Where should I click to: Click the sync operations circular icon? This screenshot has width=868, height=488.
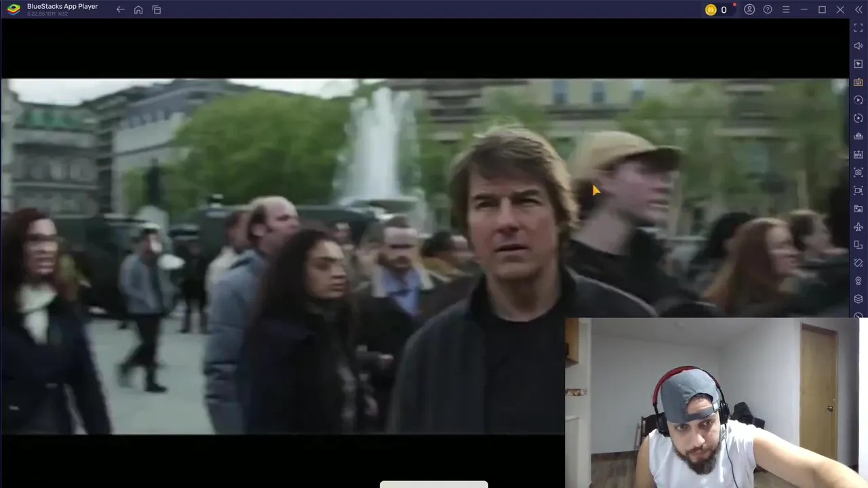(x=859, y=118)
